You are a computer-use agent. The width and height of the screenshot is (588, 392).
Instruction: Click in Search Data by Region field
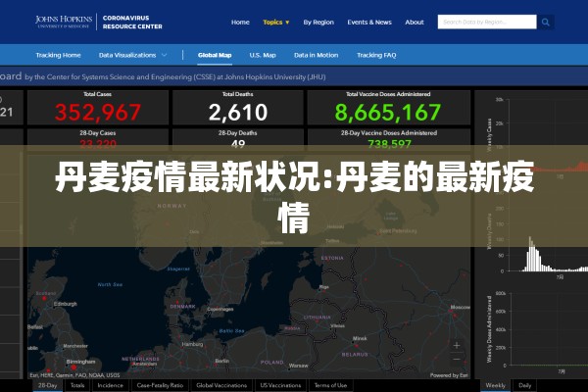[x=487, y=23]
